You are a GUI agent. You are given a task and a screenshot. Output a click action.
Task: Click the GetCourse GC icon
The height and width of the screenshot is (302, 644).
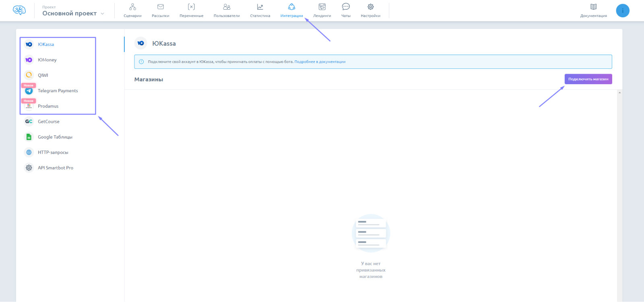[x=29, y=122]
